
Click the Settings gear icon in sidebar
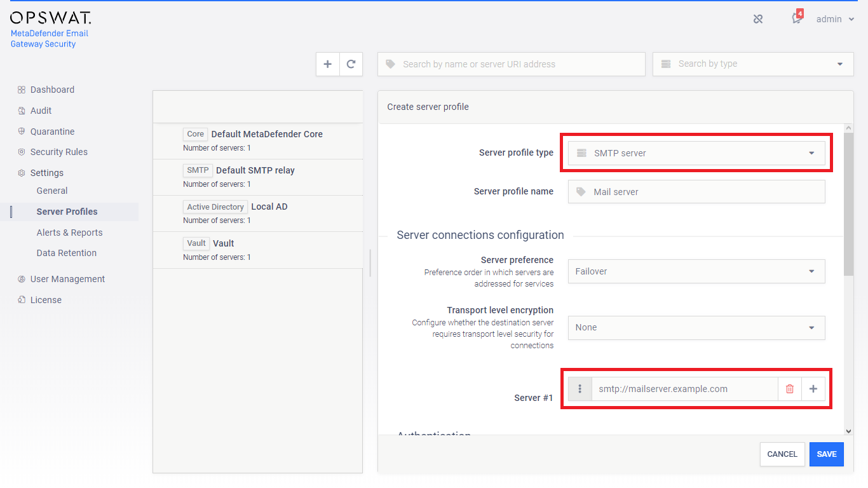[x=22, y=173]
